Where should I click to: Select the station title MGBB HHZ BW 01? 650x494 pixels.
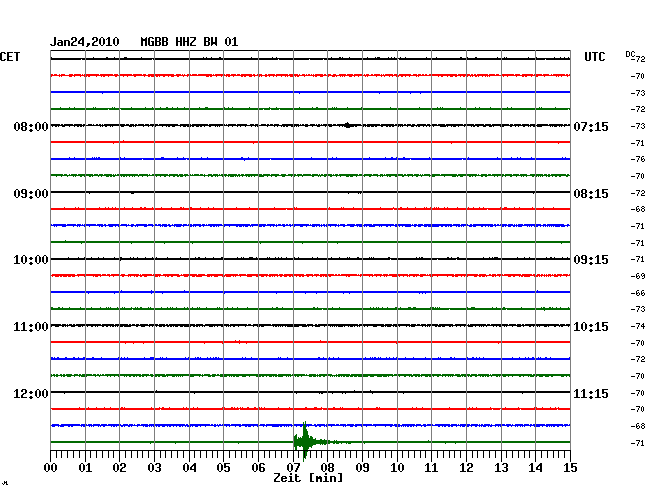click(x=189, y=42)
